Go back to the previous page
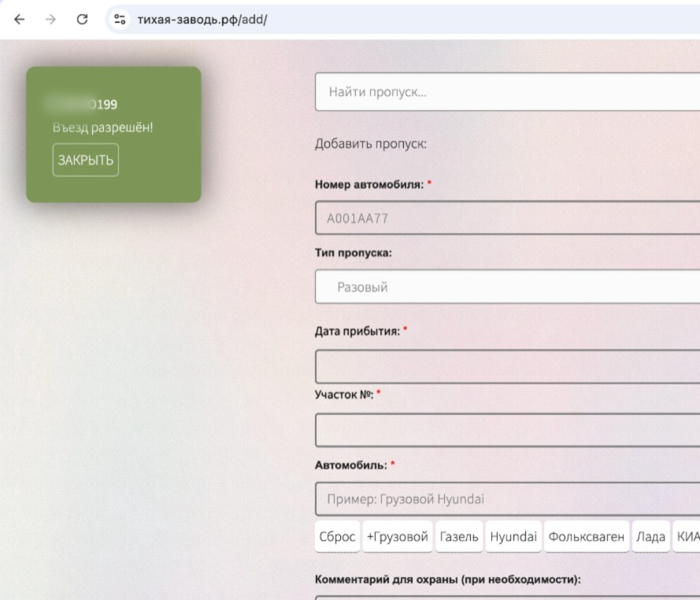This screenshot has width=700, height=600. [x=19, y=19]
